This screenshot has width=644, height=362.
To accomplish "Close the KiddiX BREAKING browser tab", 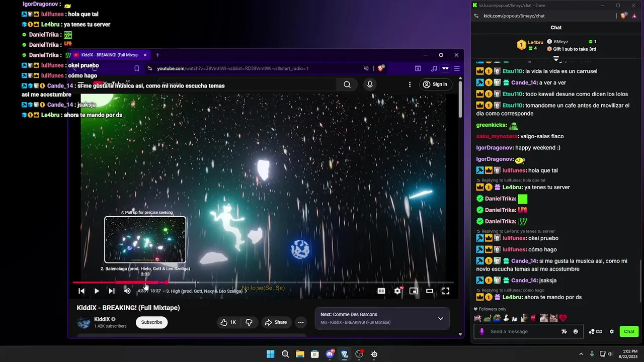I will click(x=145, y=55).
